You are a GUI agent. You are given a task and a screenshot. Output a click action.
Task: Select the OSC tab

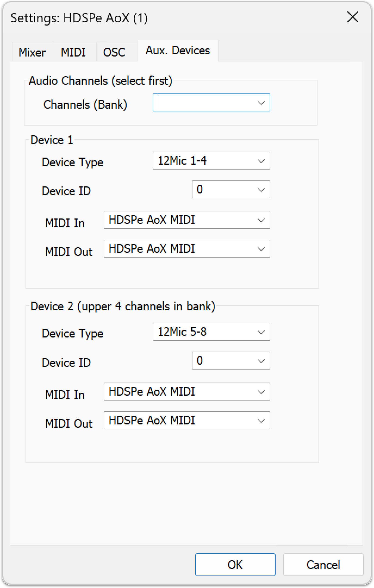(114, 52)
